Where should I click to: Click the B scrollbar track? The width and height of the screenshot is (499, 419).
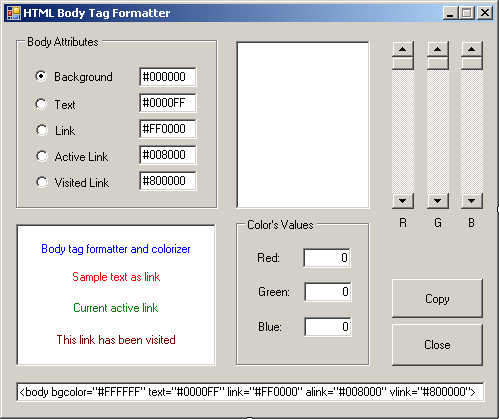point(472,131)
